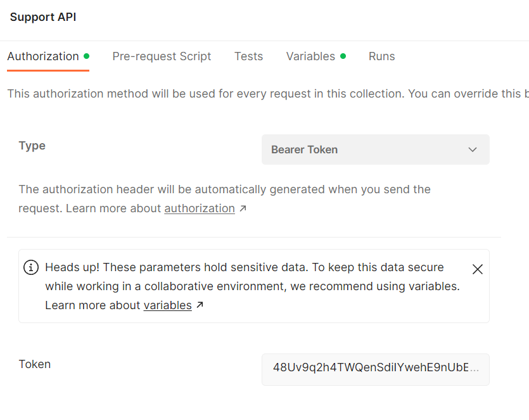Image resolution: width=529 pixels, height=420 pixels.
Task: Open the authorization documentation link
Action: [x=200, y=208]
